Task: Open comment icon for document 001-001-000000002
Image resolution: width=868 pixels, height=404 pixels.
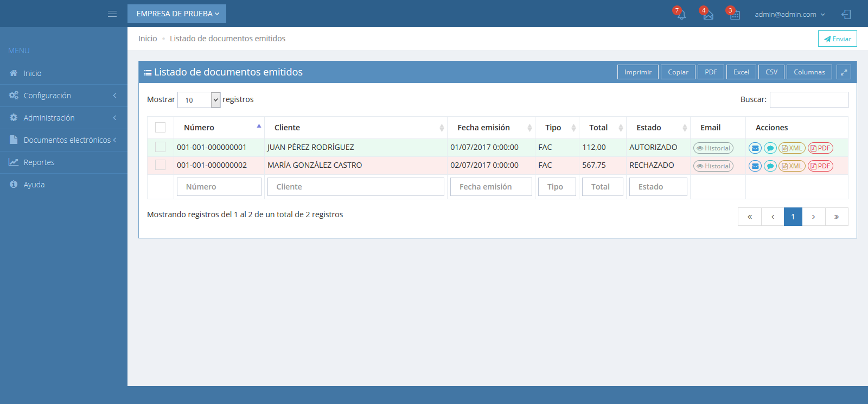Action: pyautogui.click(x=770, y=166)
